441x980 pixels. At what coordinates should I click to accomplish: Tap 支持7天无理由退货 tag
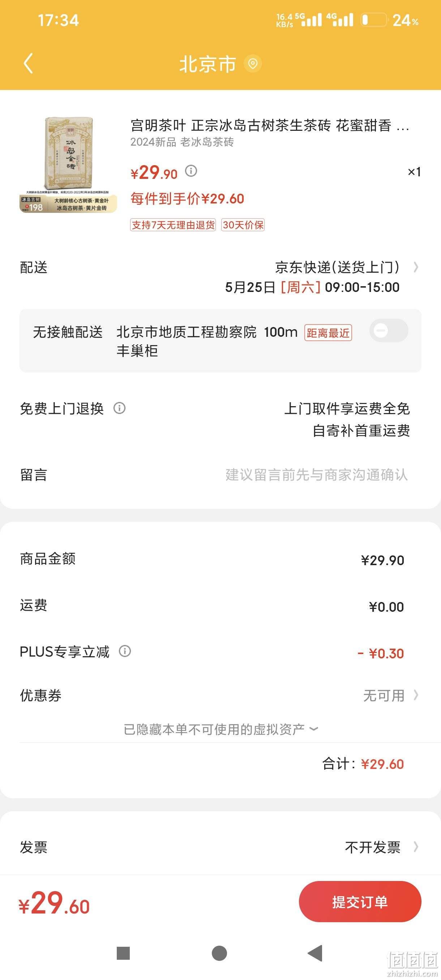173,225
